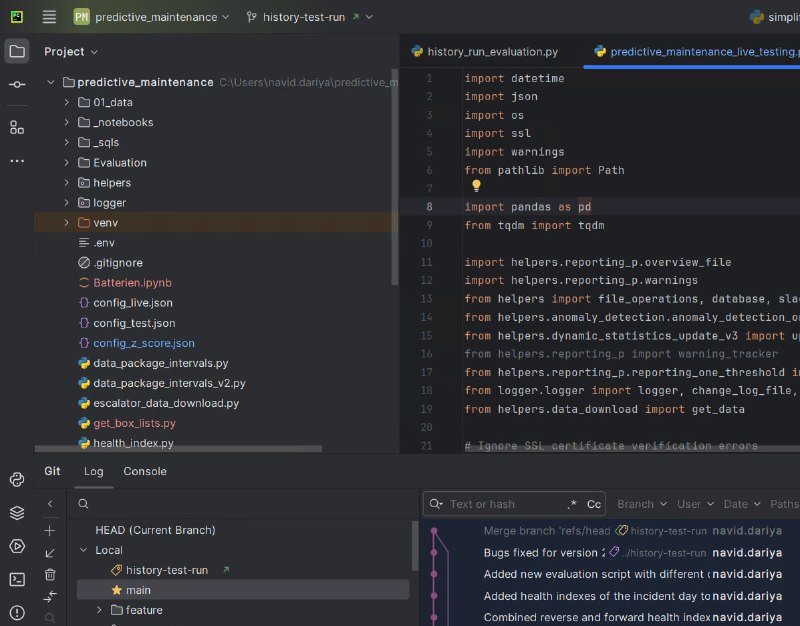Expand the helpers folder in project tree
The height and width of the screenshot is (626, 800).
(x=66, y=183)
